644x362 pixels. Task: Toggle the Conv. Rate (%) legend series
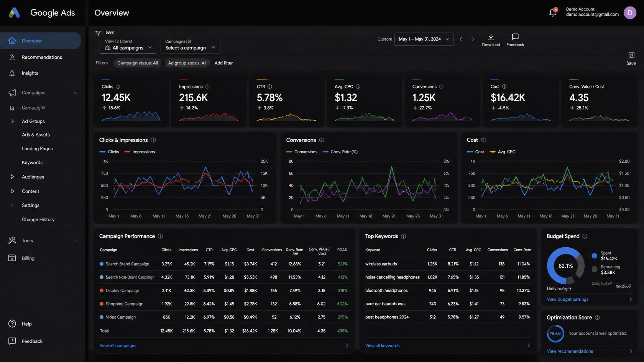(340, 152)
